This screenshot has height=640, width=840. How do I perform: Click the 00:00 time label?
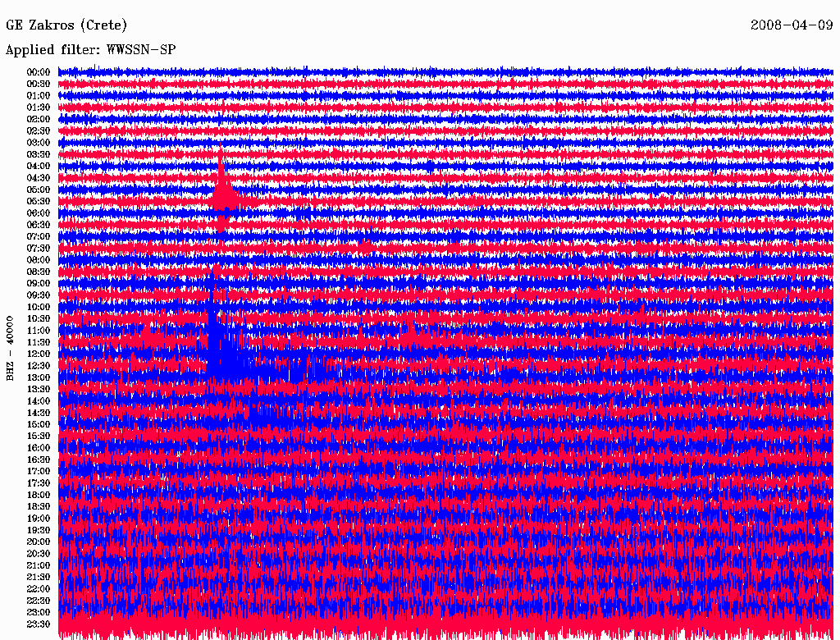pyautogui.click(x=39, y=72)
